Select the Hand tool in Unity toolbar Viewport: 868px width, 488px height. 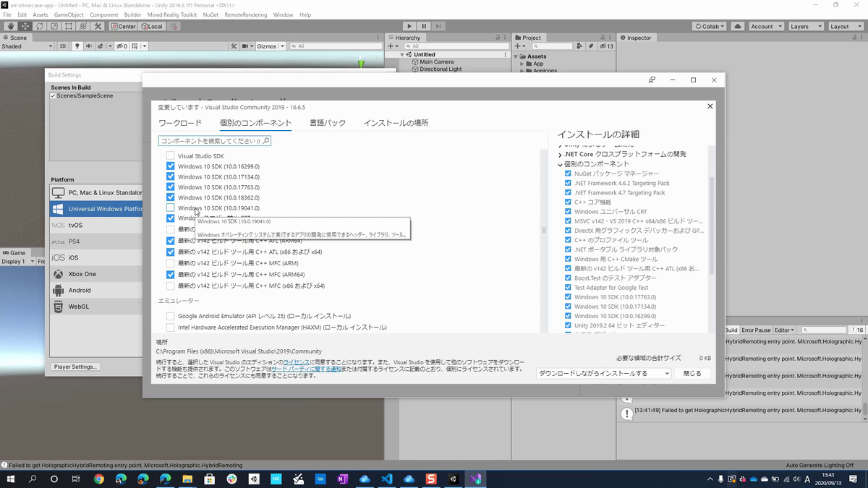coord(11,26)
